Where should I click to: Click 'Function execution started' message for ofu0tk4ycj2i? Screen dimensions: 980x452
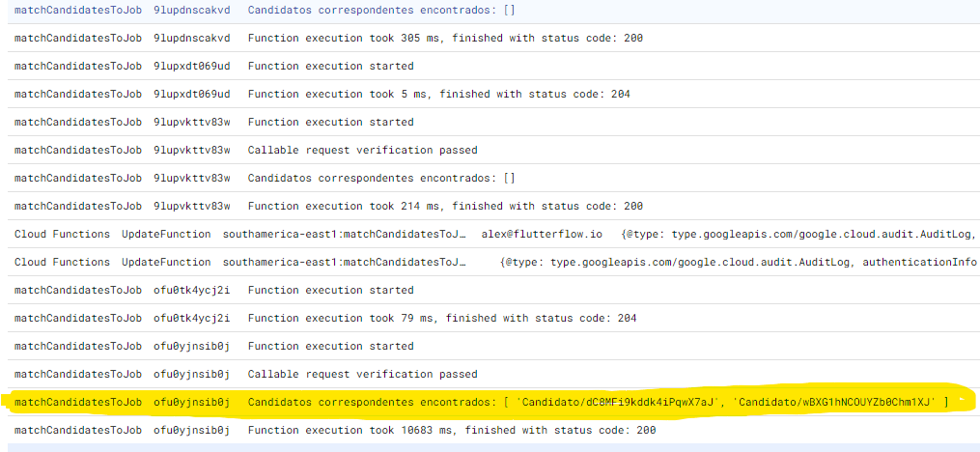(x=330, y=290)
